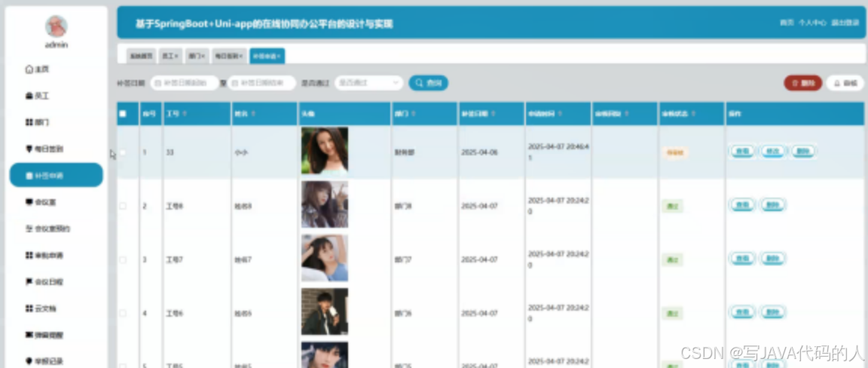Open the 弹窗提醒 popup reminder sidebar item
This screenshot has width=868, height=368.
click(x=44, y=336)
